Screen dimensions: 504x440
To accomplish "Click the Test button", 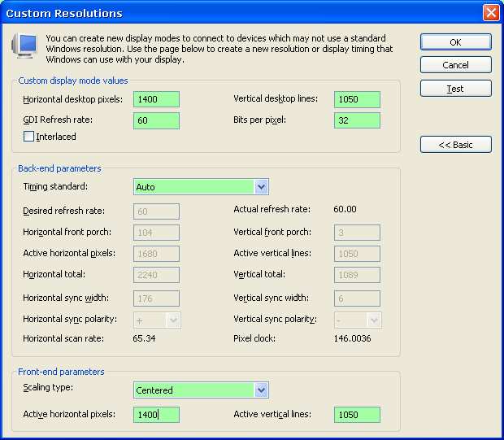I will (x=456, y=89).
